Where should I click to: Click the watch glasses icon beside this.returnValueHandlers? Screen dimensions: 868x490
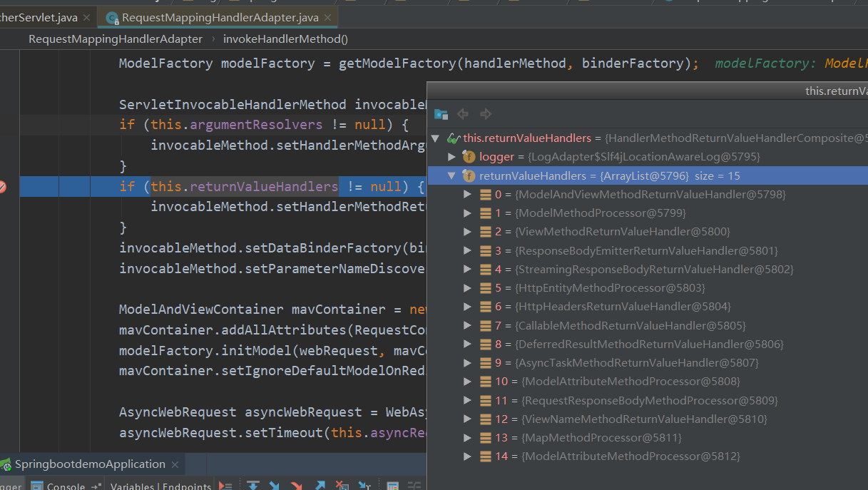click(452, 138)
